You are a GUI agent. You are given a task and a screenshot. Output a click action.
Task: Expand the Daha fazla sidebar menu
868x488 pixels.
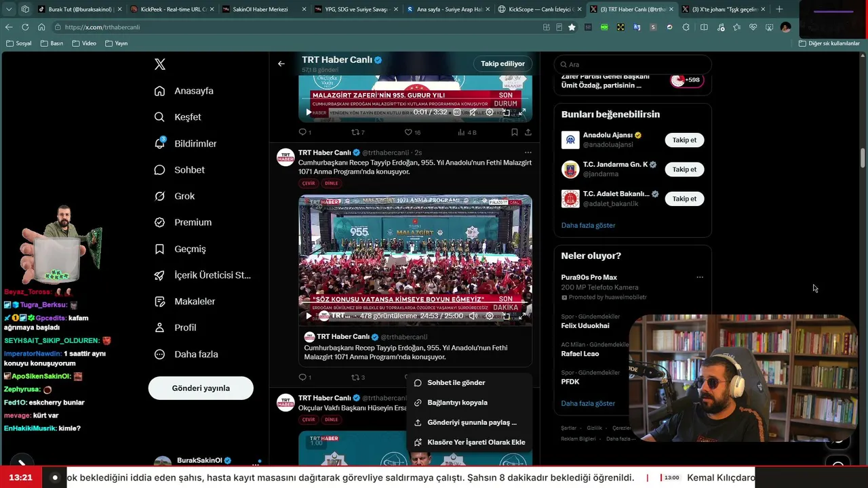[x=186, y=354]
